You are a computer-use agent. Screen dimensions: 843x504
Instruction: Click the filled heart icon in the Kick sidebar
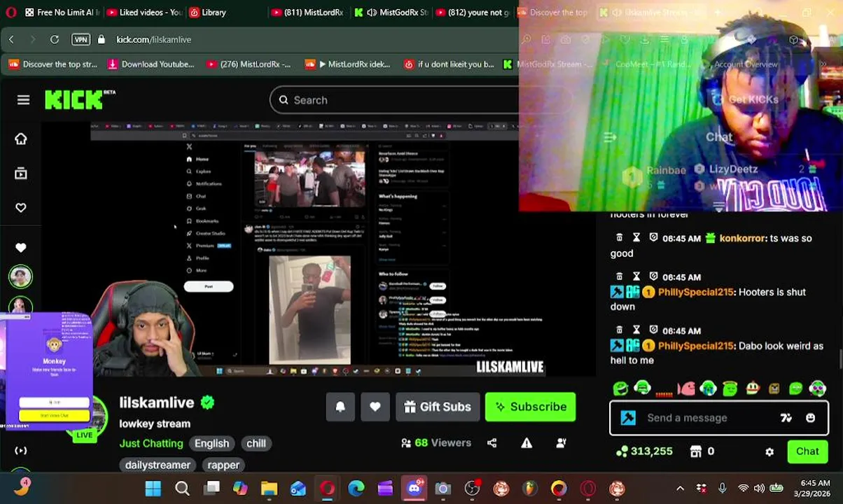[21, 247]
